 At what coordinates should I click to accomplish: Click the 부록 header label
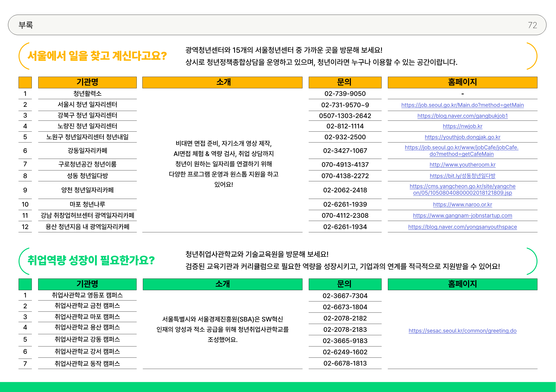26,25
